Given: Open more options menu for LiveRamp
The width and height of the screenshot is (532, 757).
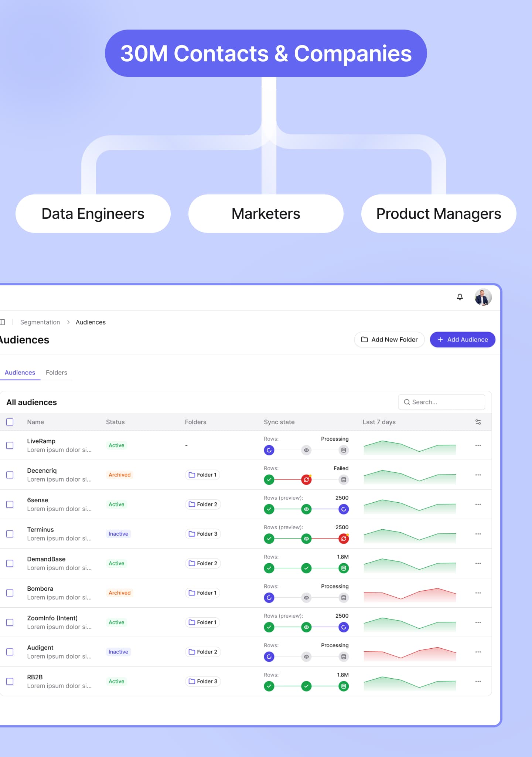Looking at the screenshot, I should tap(478, 445).
